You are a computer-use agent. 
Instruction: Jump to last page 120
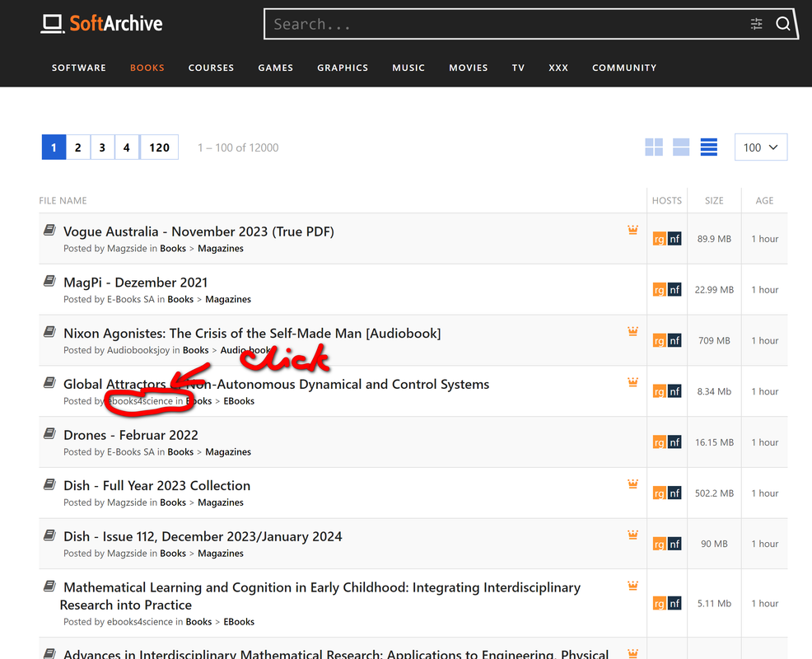click(159, 147)
